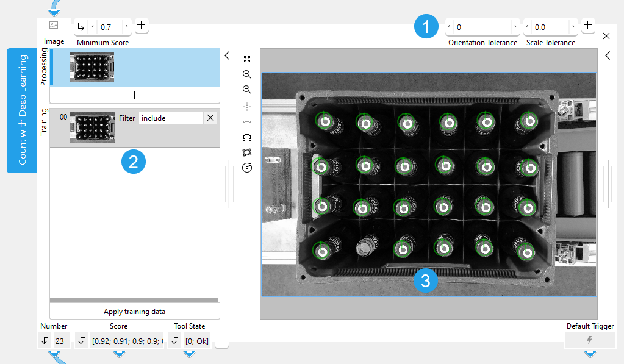Increase the Scale Tolerance value
The height and width of the screenshot is (364, 624).
pyautogui.click(x=573, y=27)
